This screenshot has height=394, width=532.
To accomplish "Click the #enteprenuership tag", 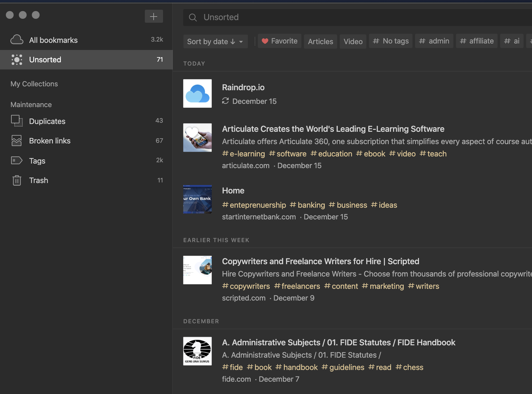I will [254, 205].
